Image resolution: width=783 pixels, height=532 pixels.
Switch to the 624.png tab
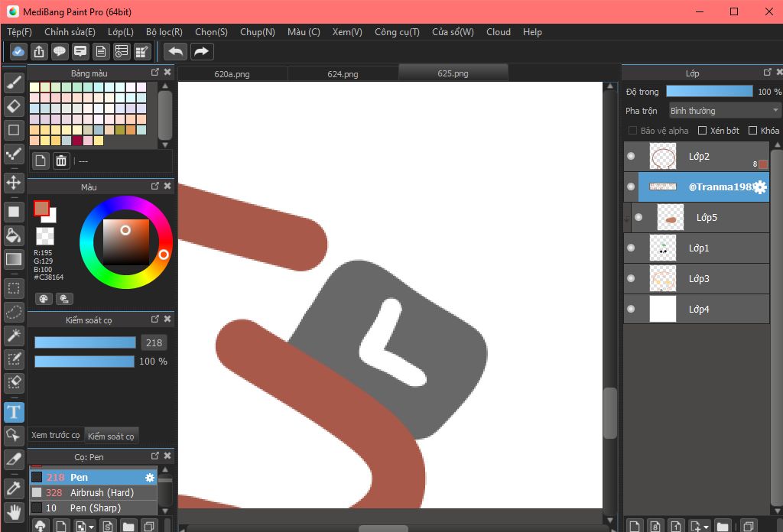(x=343, y=74)
